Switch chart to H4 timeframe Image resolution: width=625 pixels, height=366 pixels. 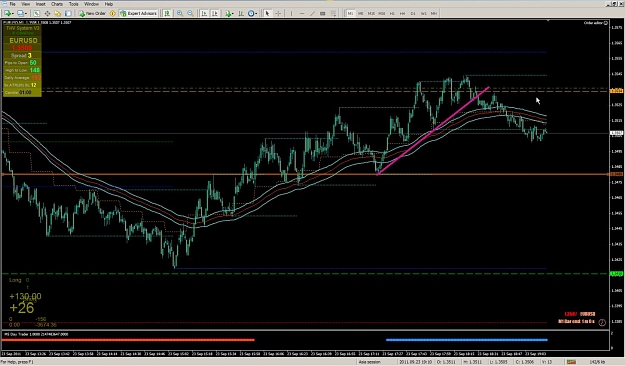(403, 14)
